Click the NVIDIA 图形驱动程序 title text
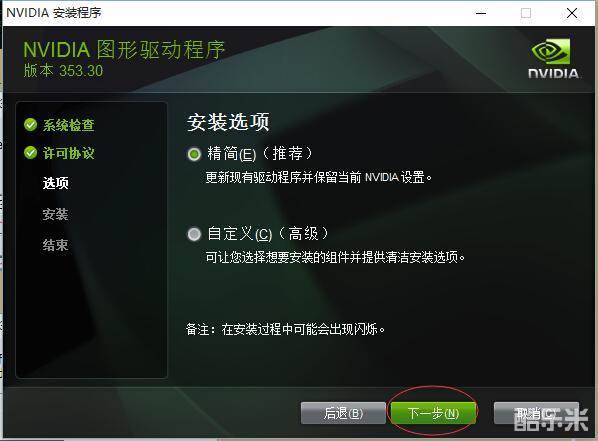 [124, 50]
